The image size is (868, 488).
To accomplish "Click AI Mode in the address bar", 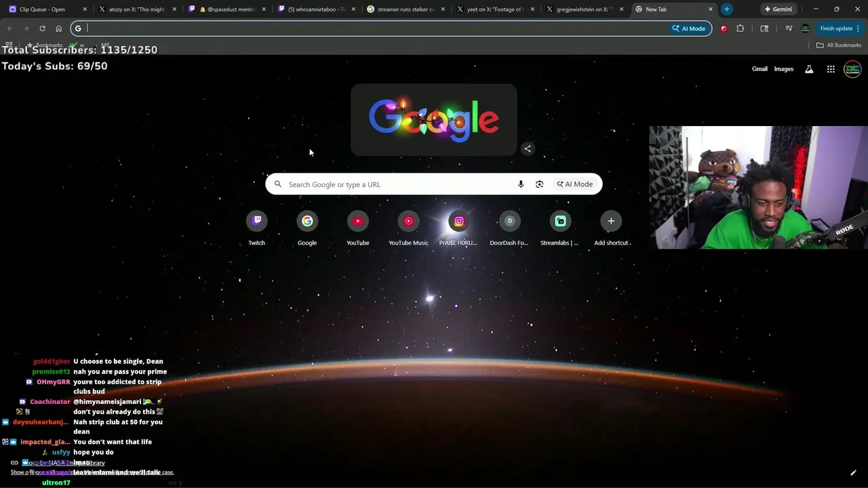I will (689, 28).
